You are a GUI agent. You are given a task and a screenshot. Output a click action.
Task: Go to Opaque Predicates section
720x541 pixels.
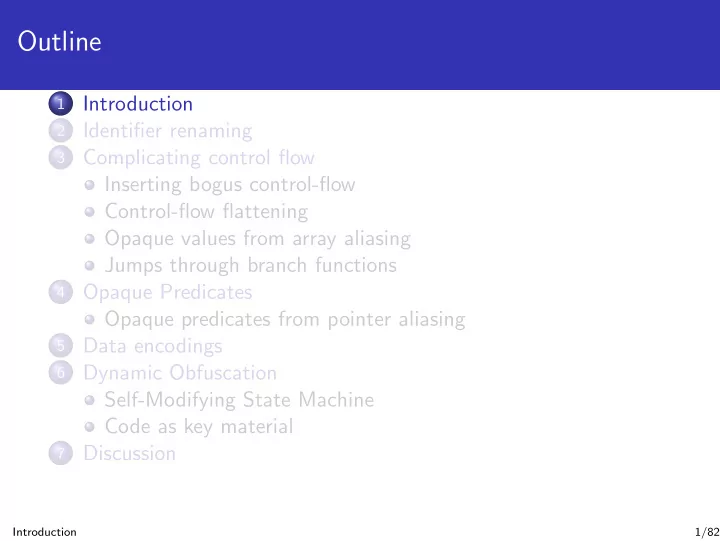pos(168,293)
